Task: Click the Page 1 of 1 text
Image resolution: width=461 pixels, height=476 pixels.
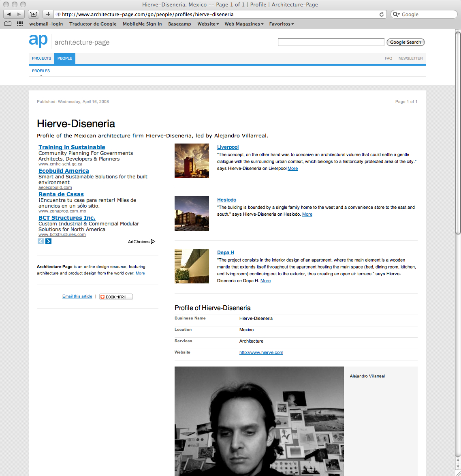Action: (406, 102)
